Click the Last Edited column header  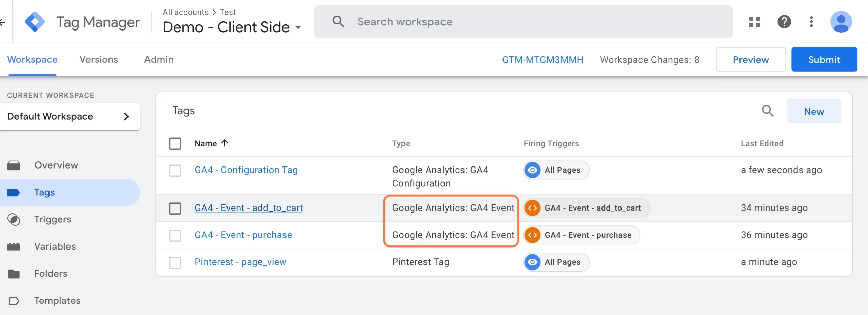coord(762,143)
